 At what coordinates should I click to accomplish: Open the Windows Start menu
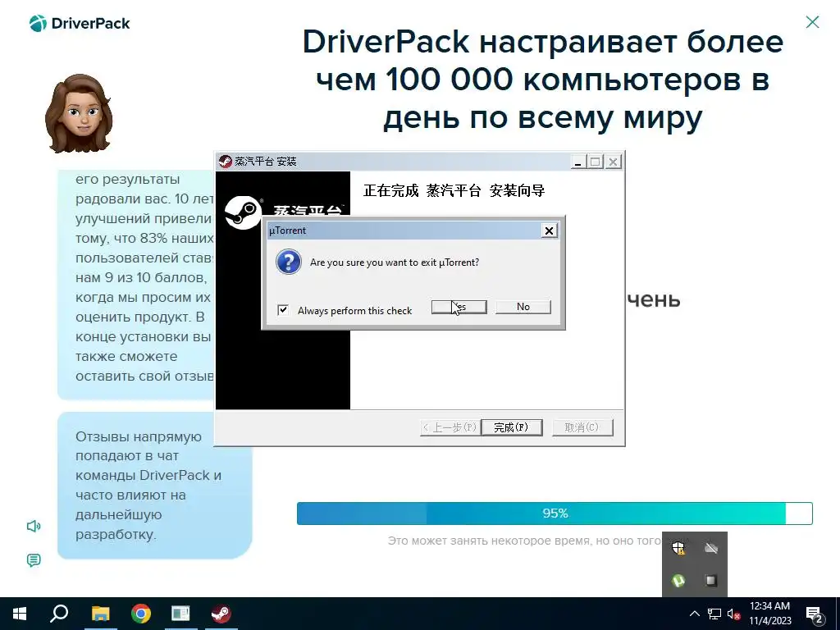coord(20,614)
